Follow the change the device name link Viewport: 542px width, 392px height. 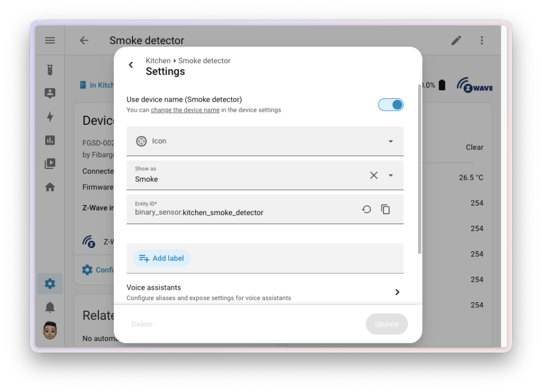click(x=185, y=110)
